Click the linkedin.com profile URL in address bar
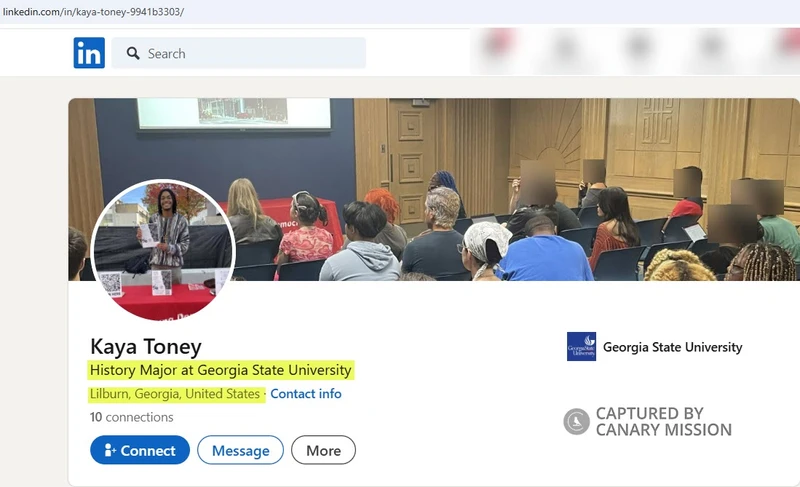The width and height of the screenshot is (800, 487). tap(93, 11)
